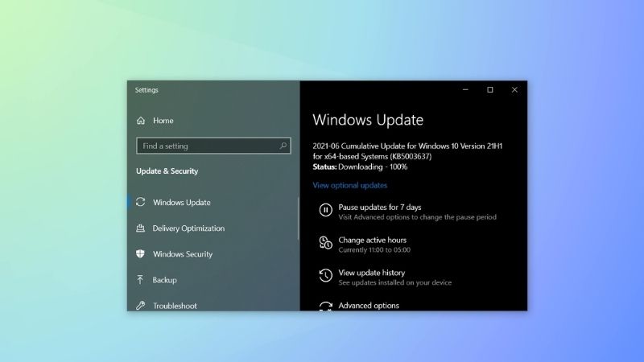Screen dimensions: 644x362
Task: Click the search magnifier icon
Action: pos(283,146)
